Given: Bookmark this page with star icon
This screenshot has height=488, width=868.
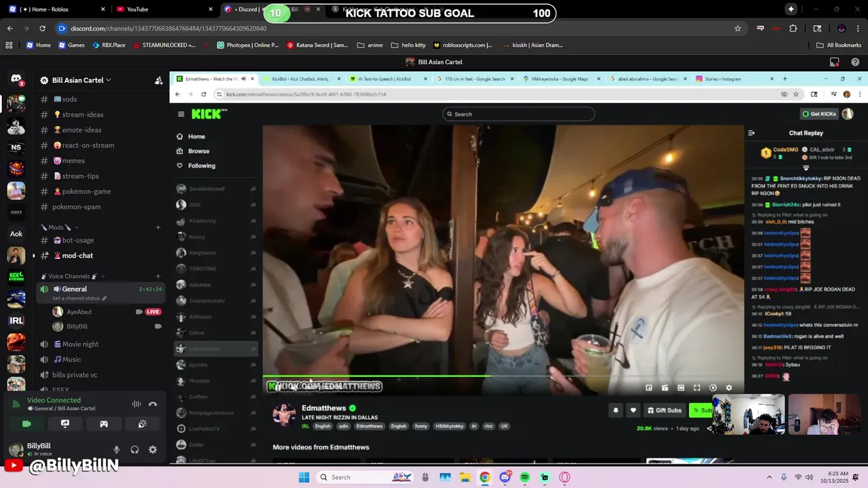Looking at the screenshot, I should [x=738, y=28].
